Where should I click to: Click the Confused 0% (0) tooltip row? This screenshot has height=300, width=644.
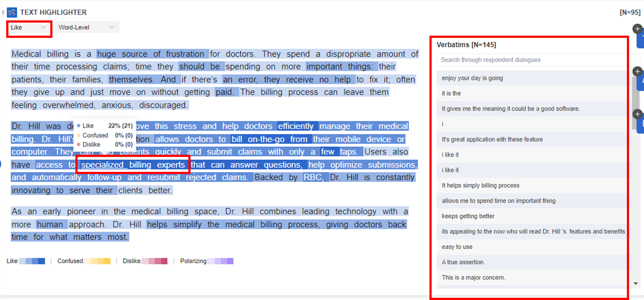[105, 135]
